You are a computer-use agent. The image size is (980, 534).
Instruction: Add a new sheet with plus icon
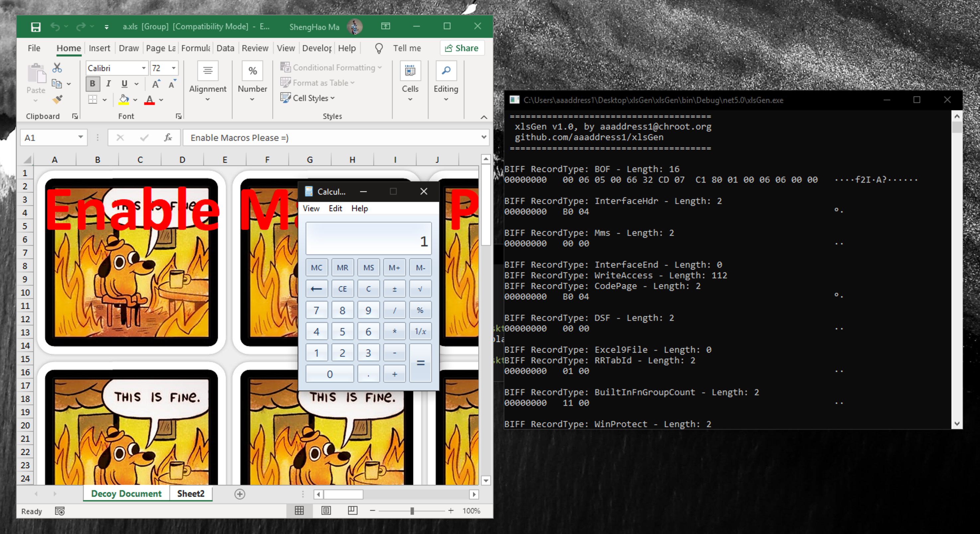(240, 494)
